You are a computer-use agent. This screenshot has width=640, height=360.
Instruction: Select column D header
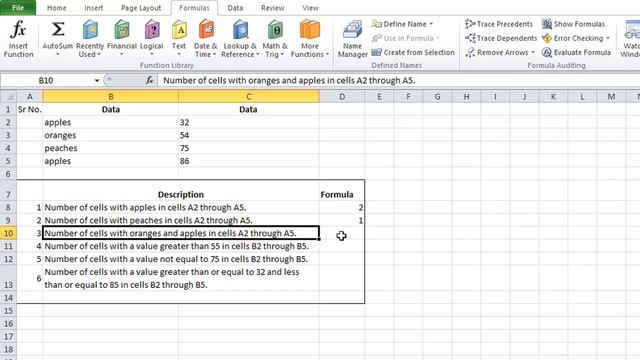[342, 97]
